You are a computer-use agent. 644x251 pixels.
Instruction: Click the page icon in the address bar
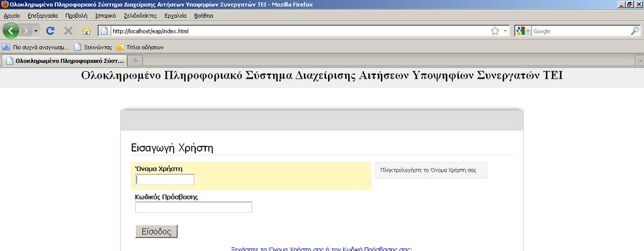(105, 31)
